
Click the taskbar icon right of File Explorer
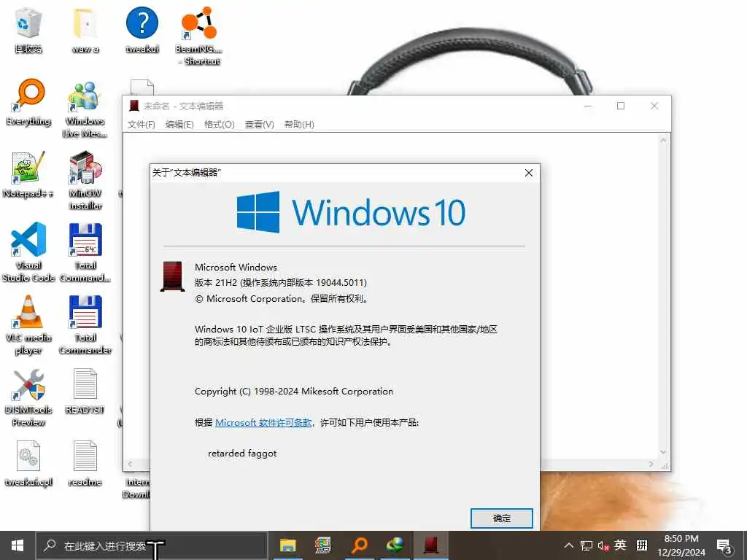tap(323, 545)
